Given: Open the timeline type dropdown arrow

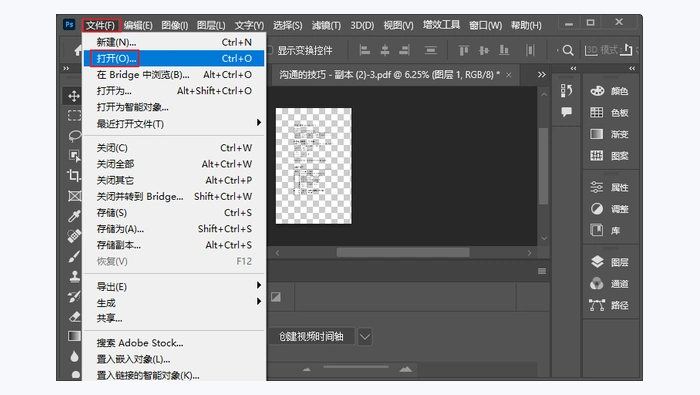Looking at the screenshot, I should tap(365, 337).
